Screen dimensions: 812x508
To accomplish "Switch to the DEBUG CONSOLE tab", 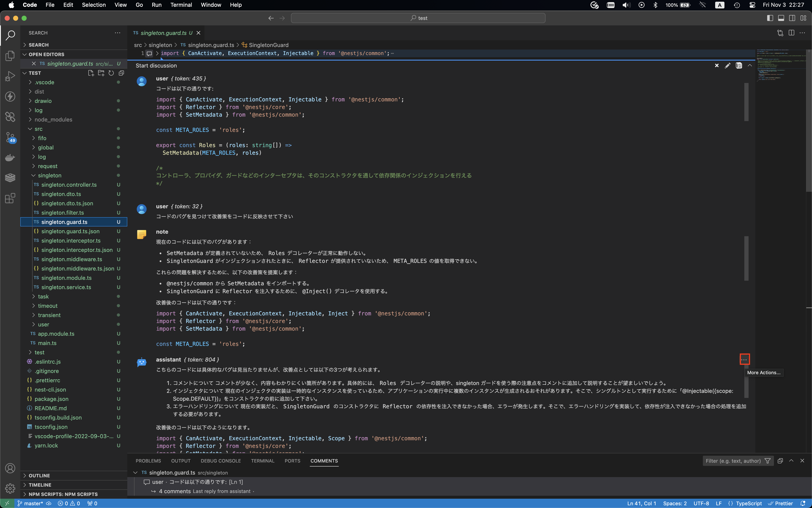I will [x=221, y=461].
